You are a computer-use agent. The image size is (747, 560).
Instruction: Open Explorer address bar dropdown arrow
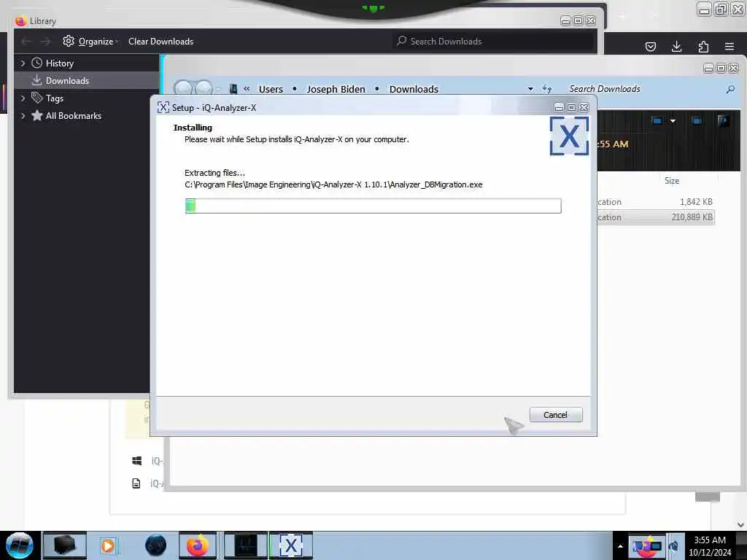coord(530,89)
